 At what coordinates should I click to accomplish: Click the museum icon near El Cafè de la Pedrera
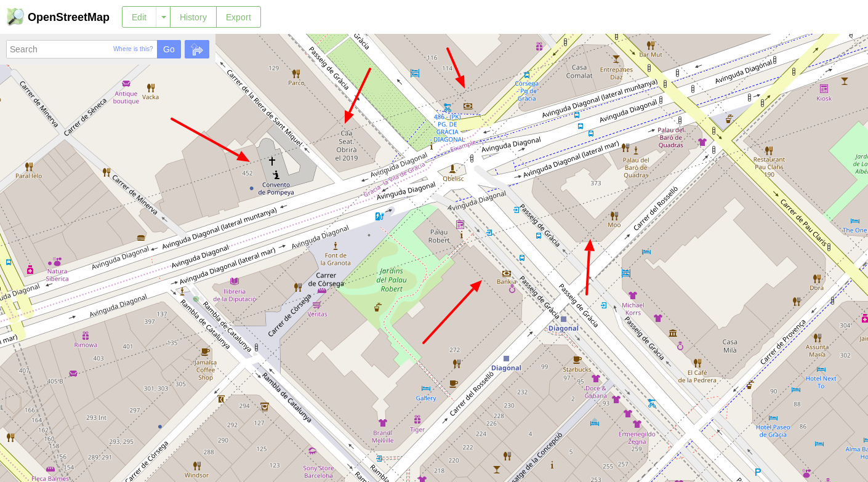tap(673, 332)
